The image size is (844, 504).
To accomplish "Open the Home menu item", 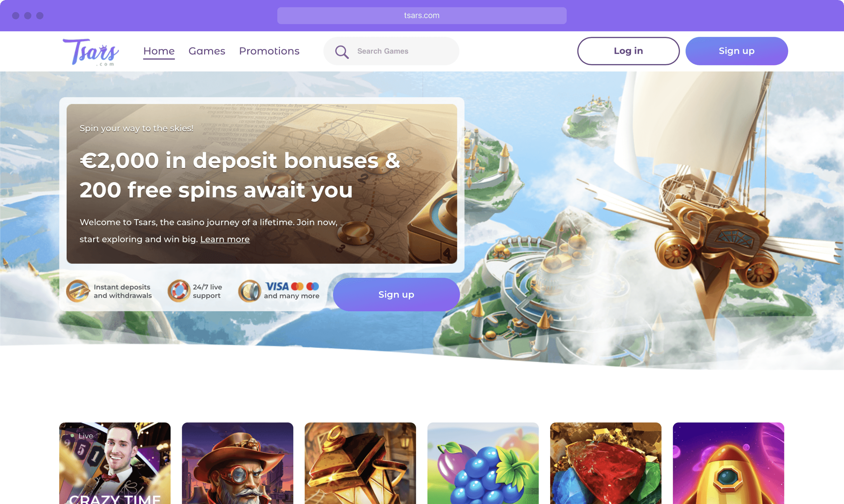I will [159, 51].
